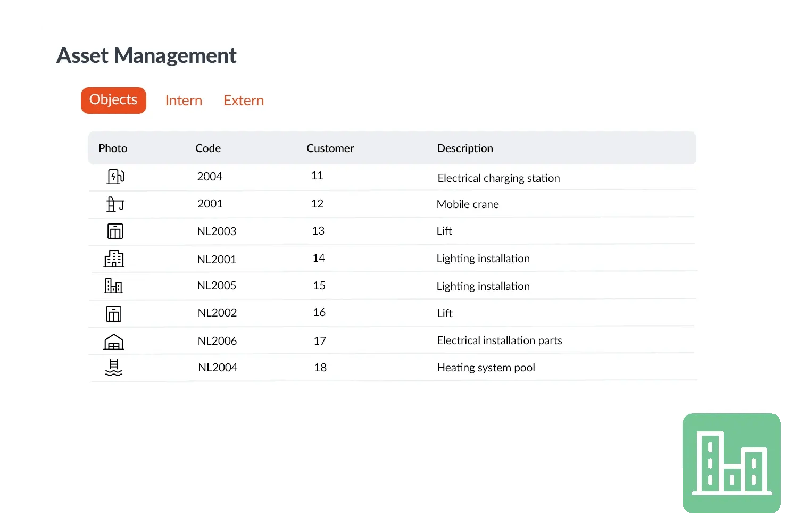The height and width of the screenshot is (532, 798).
Task: Select the lift icon for NL2002
Action: [113, 314]
